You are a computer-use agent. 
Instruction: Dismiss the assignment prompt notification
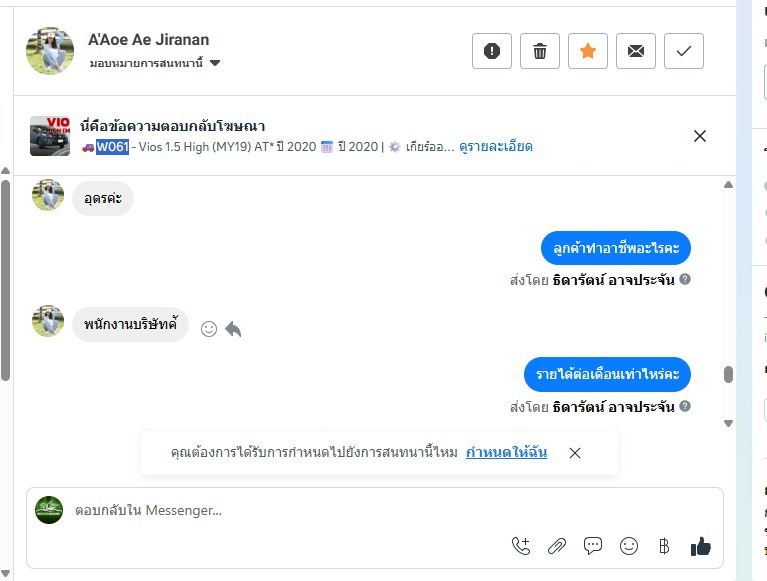pyautogui.click(x=575, y=453)
